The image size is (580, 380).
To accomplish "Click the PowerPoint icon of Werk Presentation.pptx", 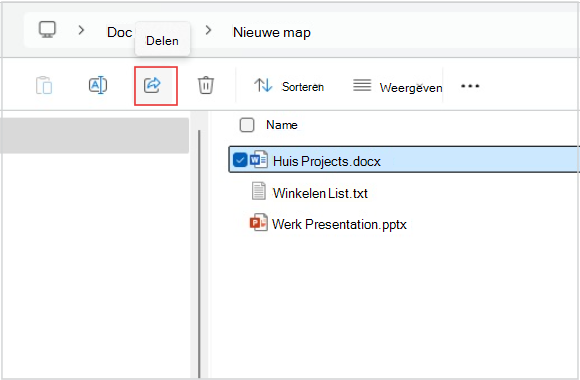I will point(259,222).
